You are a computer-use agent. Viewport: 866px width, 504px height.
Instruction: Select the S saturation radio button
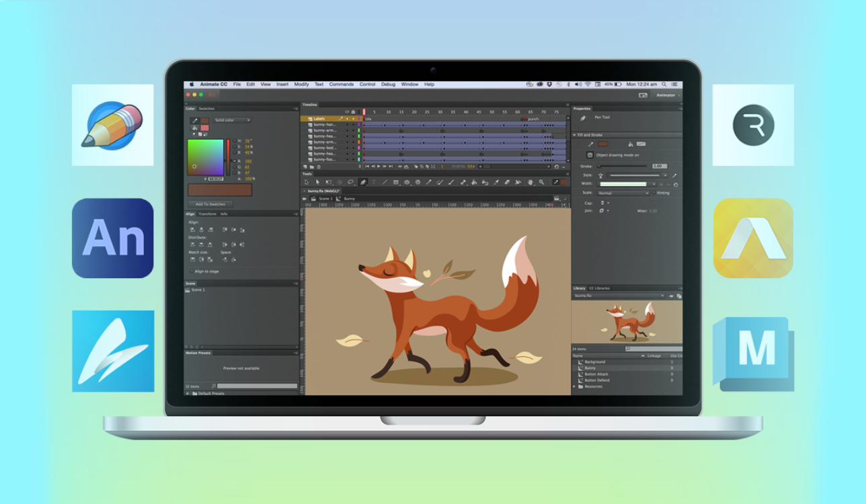point(235,146)
